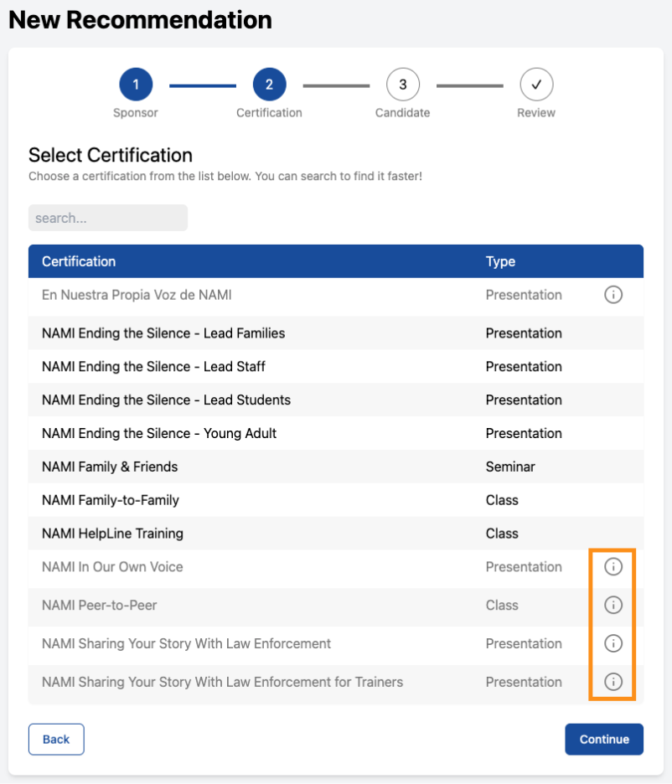Click info icon for En Nuestra Propia Voz
Screen dimensions: 672x784
(613, 295)
